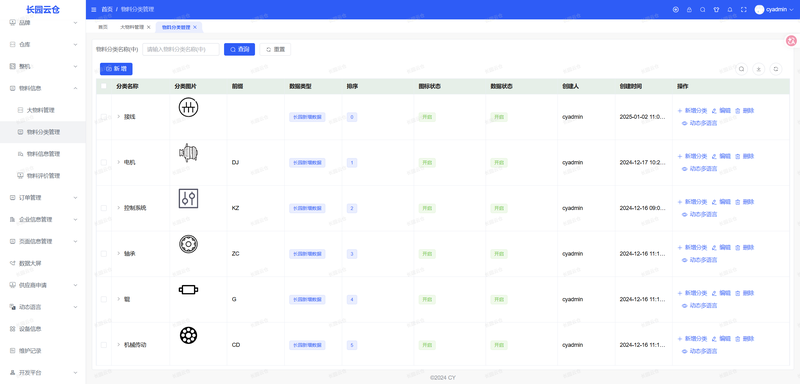Collapse the 物料信息 sidebar menu
This screenshot has height=384, width=800.
tap(43, 88)
